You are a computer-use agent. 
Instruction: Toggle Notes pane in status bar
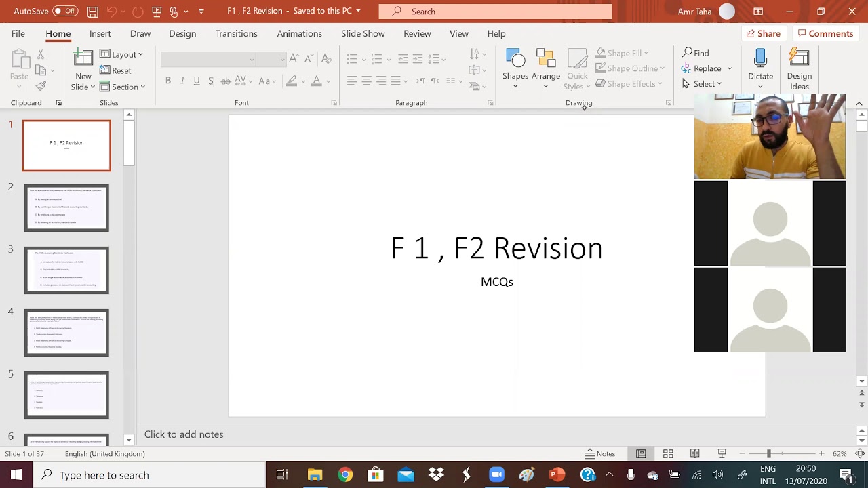click(600, 453)
